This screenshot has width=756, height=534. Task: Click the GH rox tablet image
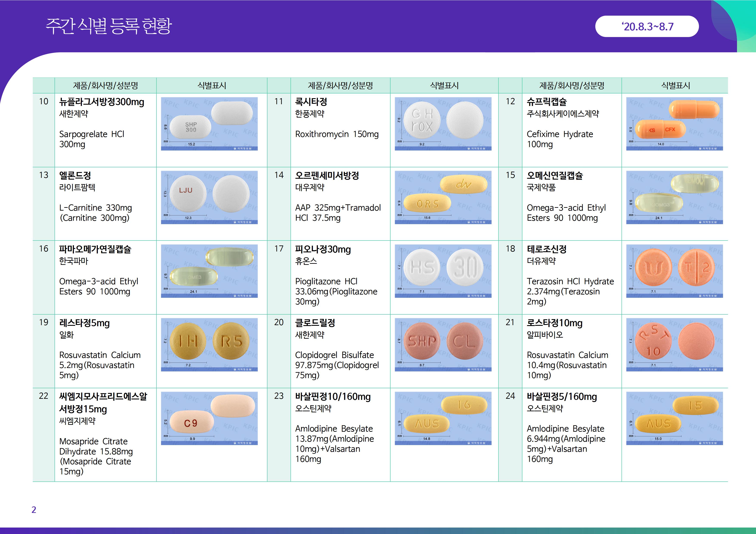pyautogui.click(x=443, y=124)
